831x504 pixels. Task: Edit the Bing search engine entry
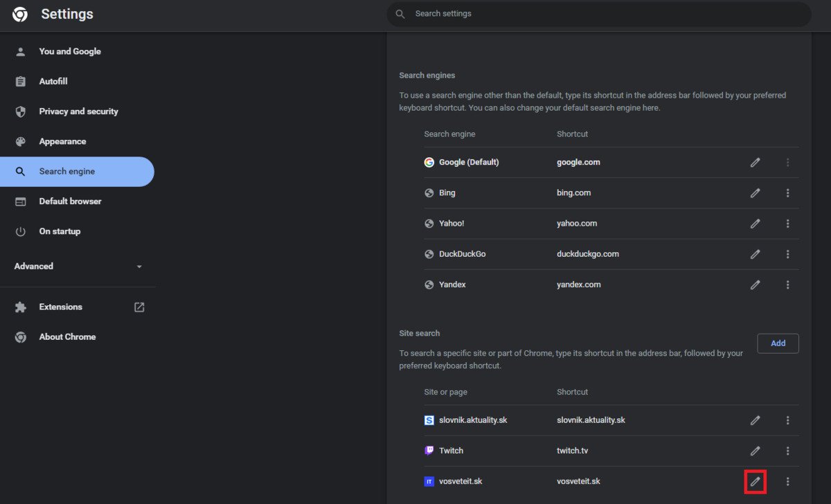(755, 193)
